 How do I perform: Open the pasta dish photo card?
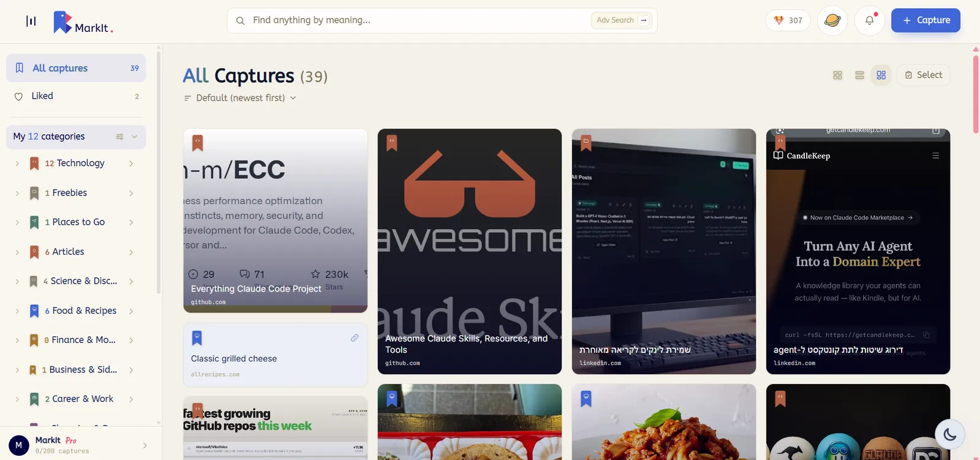click(x=664, y=422)
